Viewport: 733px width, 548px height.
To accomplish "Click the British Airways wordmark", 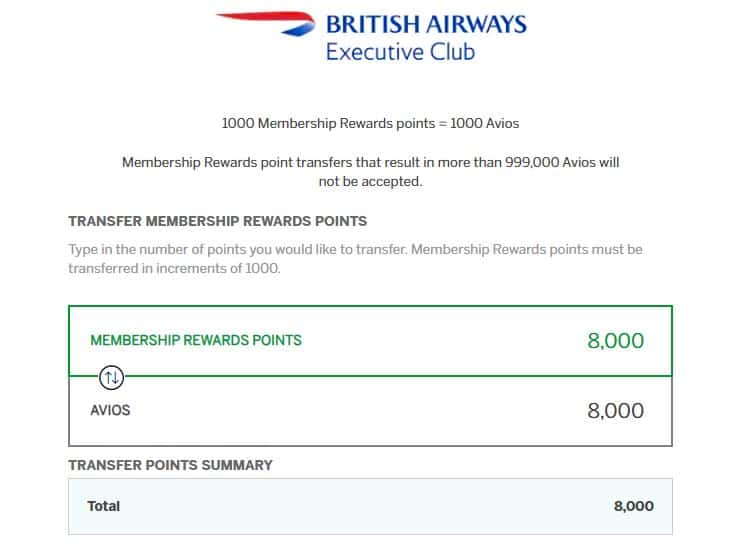I will click(x=426, y=24).
